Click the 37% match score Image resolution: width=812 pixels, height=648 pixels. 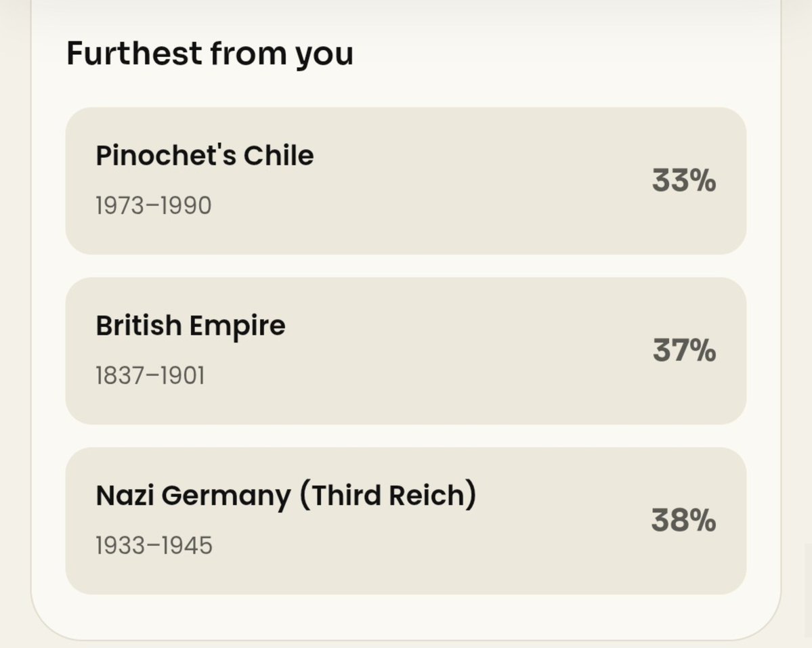pos(684,350)
